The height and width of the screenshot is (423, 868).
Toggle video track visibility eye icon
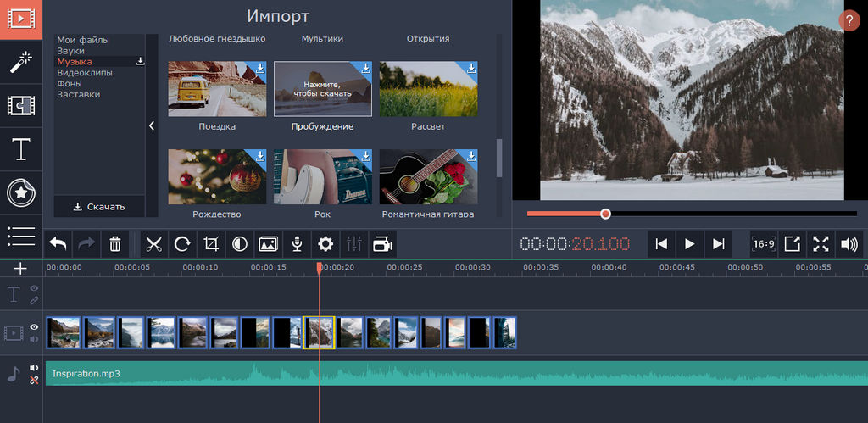[35, 326]
